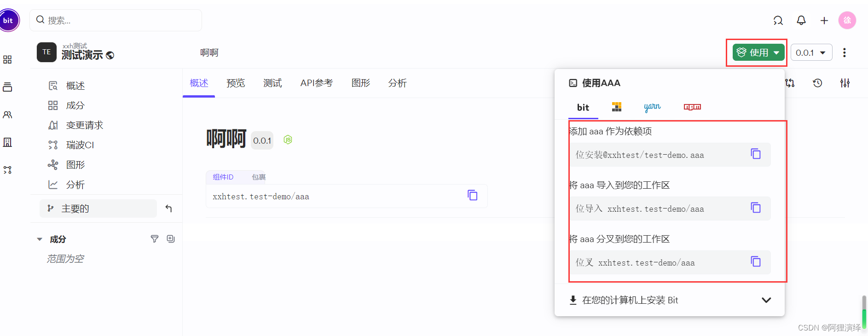Select the yarn tab
Screen dimensions: 868x336
click(652, 107)
